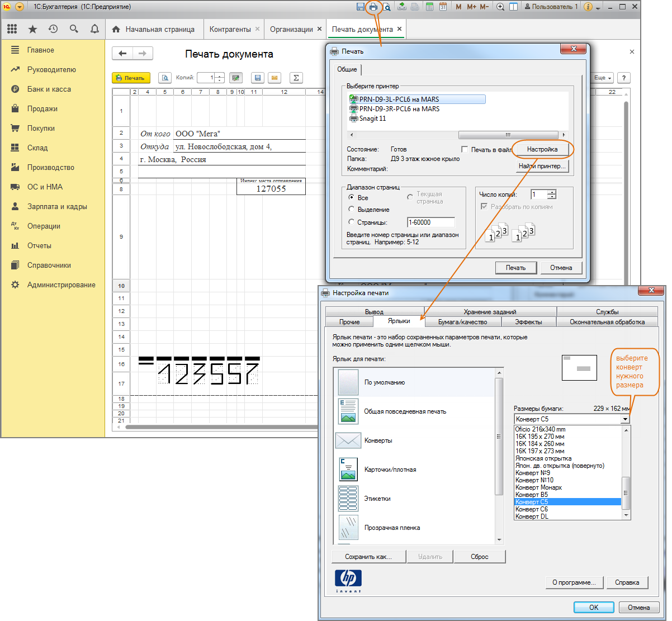The image size is (672, 621).
Task: Click the forward arrow navigation button
Action: (x=143, y=53)
